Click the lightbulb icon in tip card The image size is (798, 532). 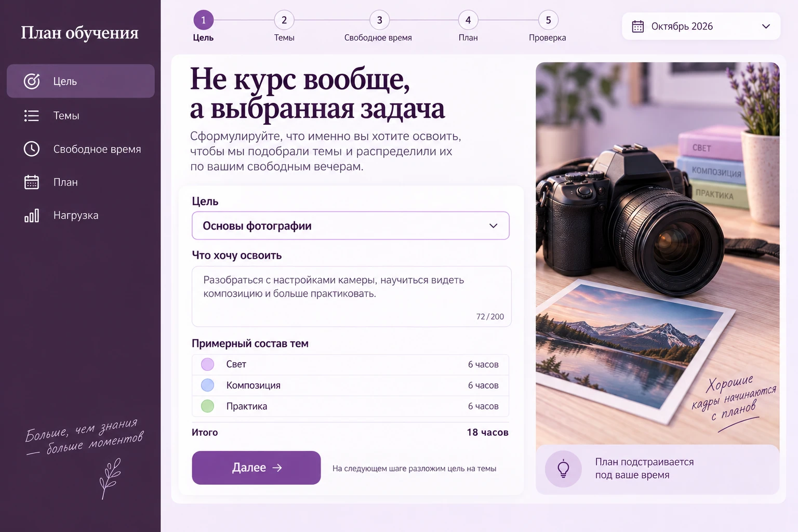pos(563,469)
